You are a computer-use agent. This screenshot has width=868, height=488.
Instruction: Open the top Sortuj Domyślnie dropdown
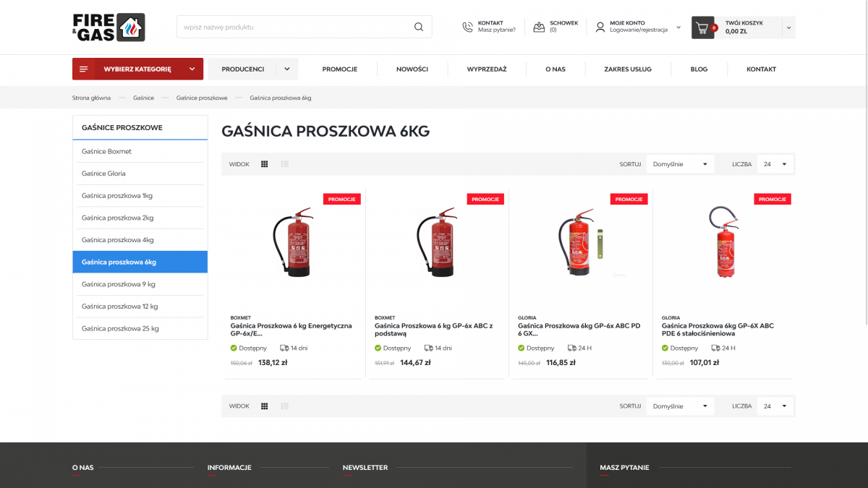point(680,164)
